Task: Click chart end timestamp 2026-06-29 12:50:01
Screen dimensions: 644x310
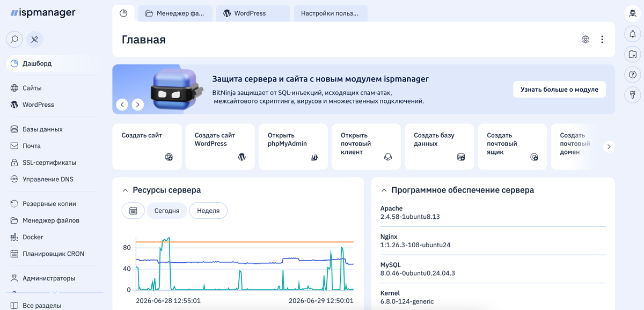Action: tap(321, 301)
